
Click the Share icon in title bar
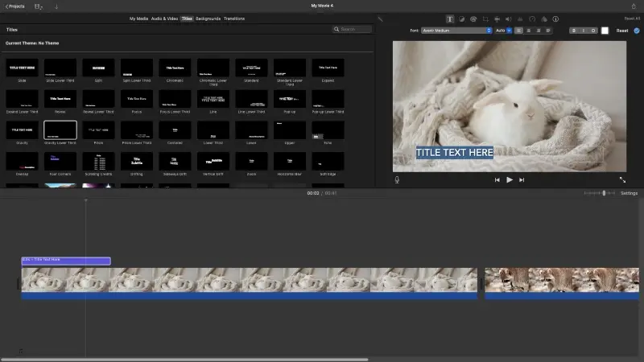coord(634,6)
